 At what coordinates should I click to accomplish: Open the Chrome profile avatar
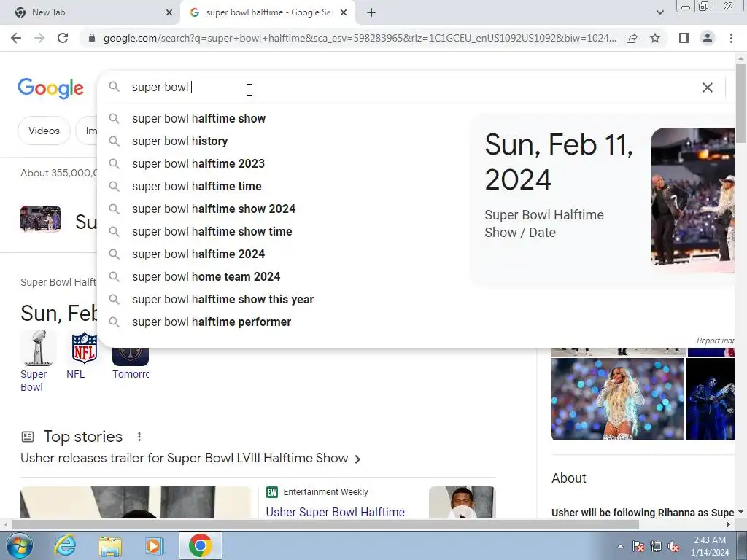coord(708,38)
